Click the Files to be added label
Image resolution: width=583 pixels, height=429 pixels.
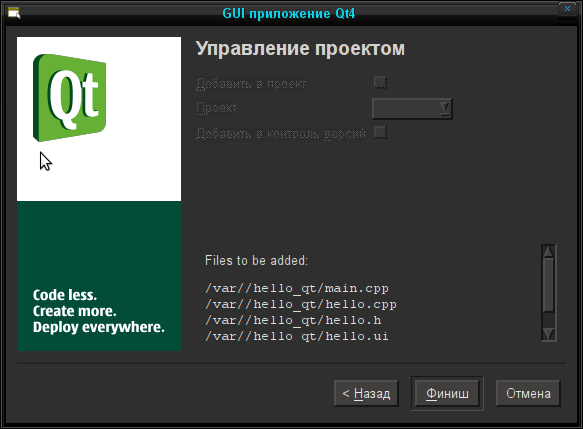pyautogui.click(x=256, y=260)
